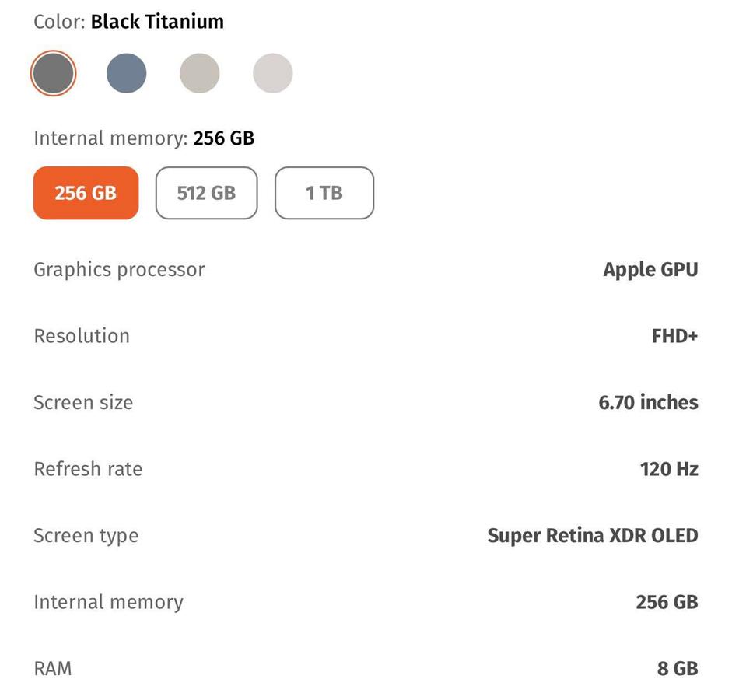Screen dimensions: 732x700
Task: Select the lightest white titanium swatch
Action: click(273, 74)
